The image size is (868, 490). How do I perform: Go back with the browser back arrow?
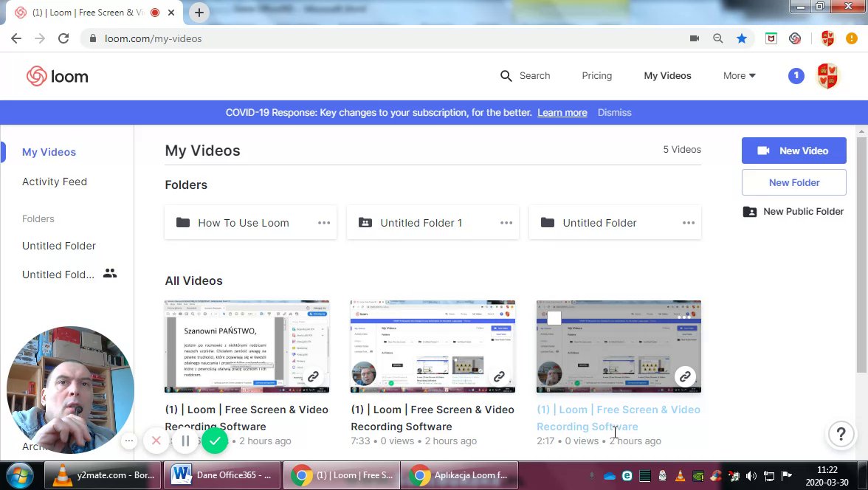pos(16,38)
